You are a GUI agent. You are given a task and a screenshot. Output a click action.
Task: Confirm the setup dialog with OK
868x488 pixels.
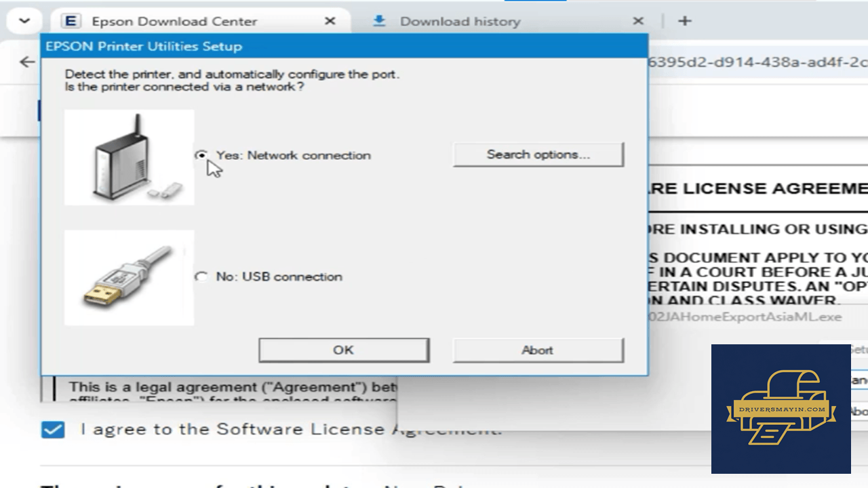[343, 350]
